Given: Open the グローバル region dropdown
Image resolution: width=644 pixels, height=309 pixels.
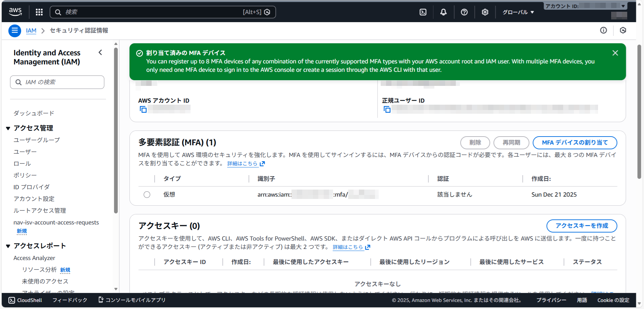Looking at the screenshot, I should [518, 12].
